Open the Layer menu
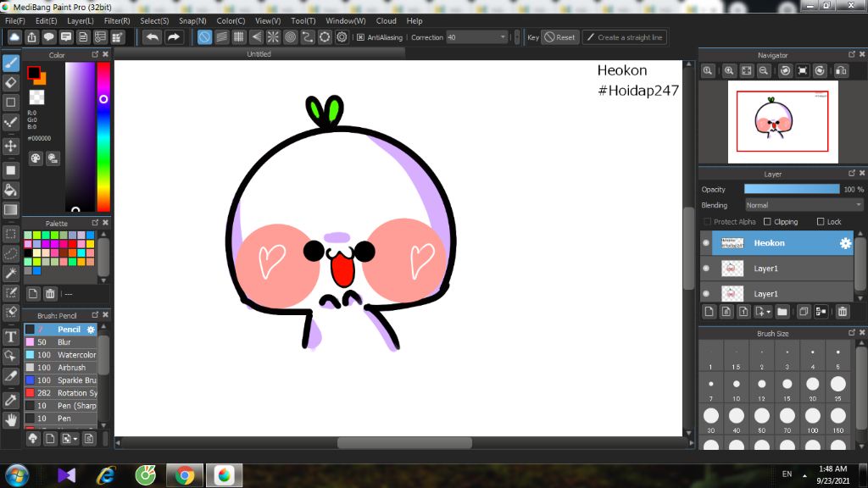This screenshot has height=488, width=868. [x=81, y=21]
